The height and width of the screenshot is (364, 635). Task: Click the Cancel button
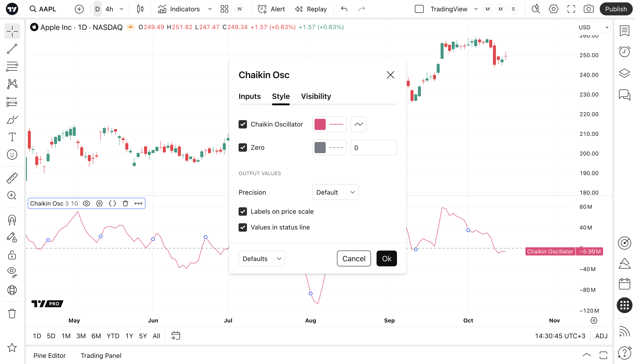pyautogui.click(x=354, y=258)
